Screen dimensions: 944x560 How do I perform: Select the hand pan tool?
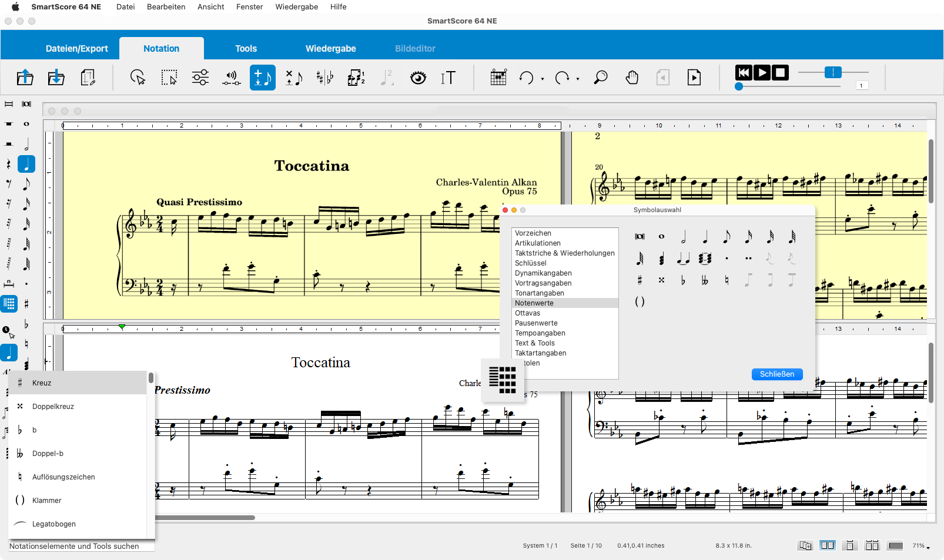tap(632, 78)
